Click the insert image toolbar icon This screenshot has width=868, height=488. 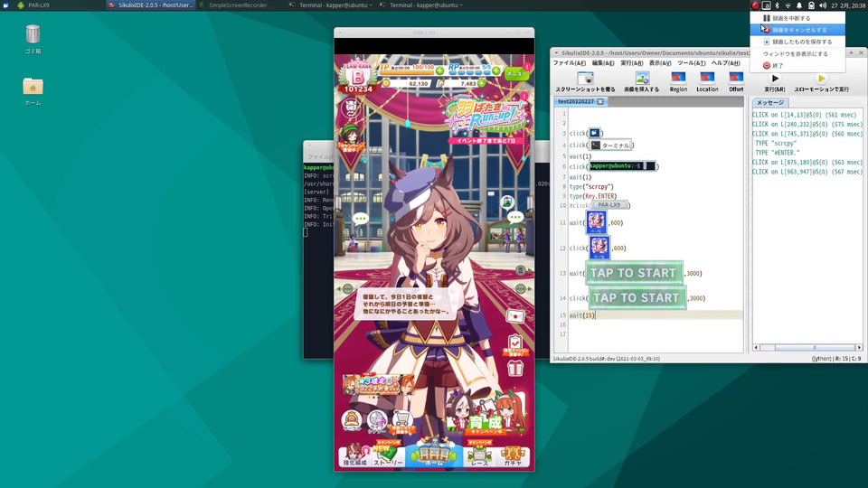point(642,78)
